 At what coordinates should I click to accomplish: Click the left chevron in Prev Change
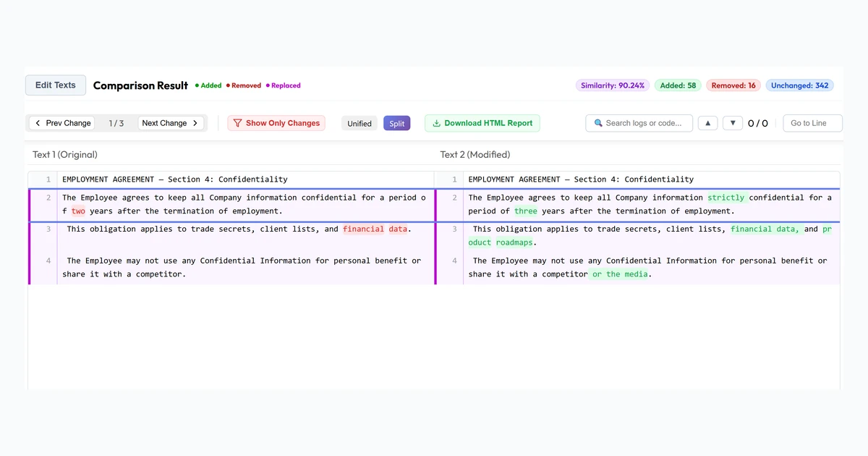38,123
